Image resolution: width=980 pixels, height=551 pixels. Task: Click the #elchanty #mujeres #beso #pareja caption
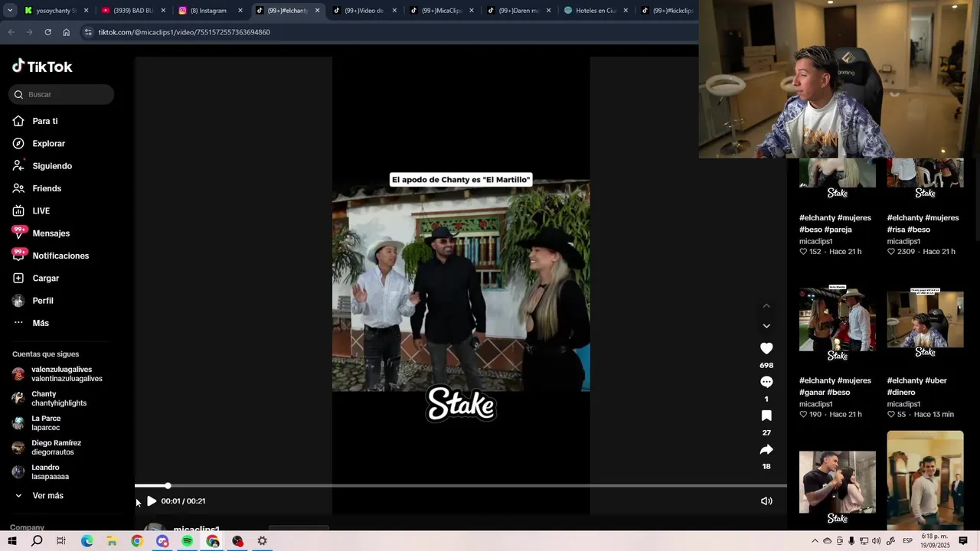tap(835, 223)
